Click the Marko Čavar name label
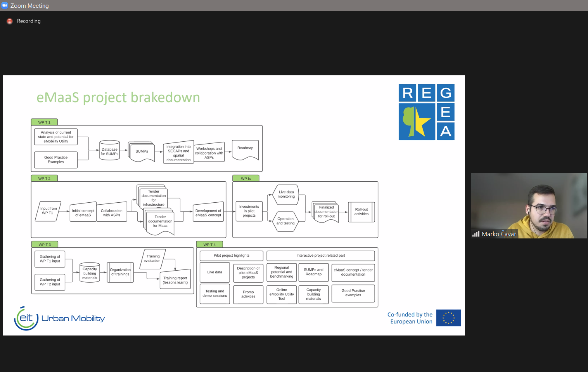This screenshot has height=372, width=588. tap(499, 234)
